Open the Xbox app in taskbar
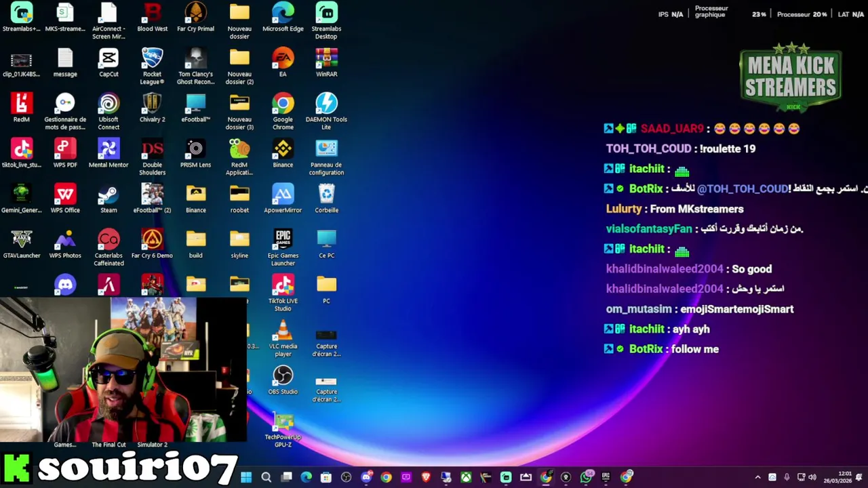This screenshot has height=488, width=868. click(x=466, y=477)
